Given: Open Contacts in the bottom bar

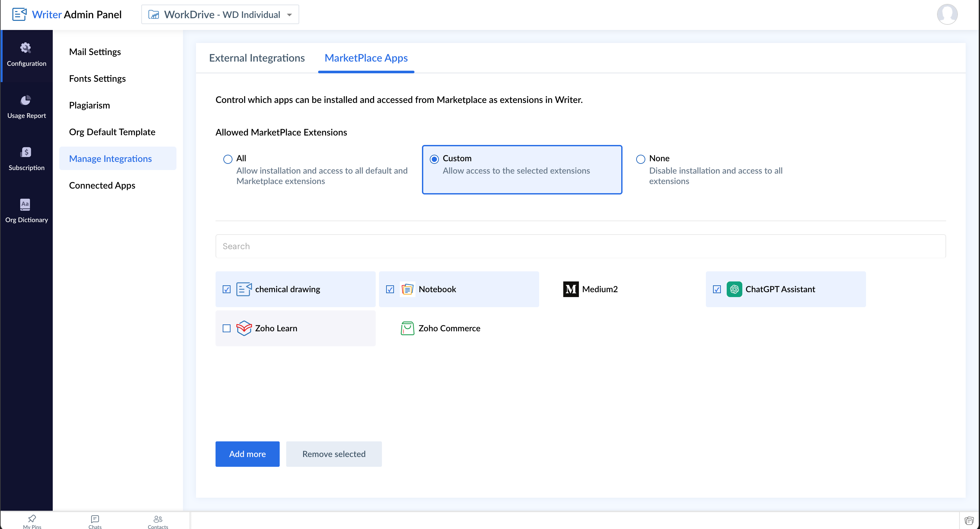Looking at the screenshot, I should tap(158, 519).
